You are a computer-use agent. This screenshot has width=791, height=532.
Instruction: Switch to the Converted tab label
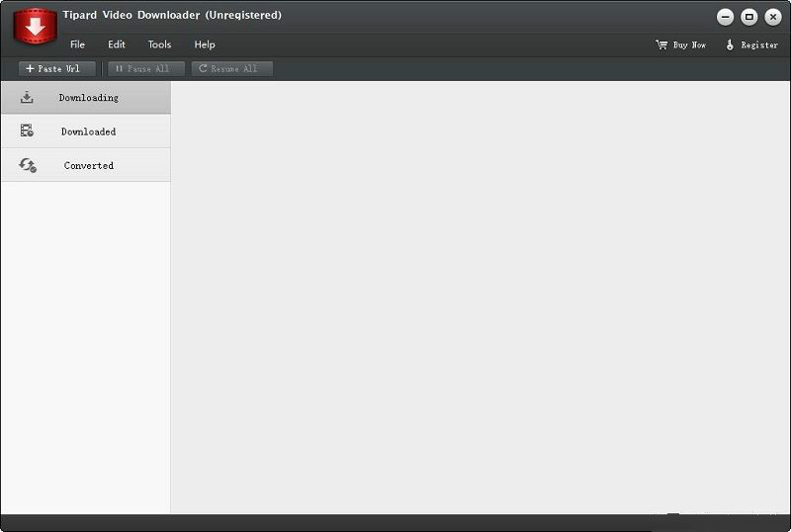point(89,165)
